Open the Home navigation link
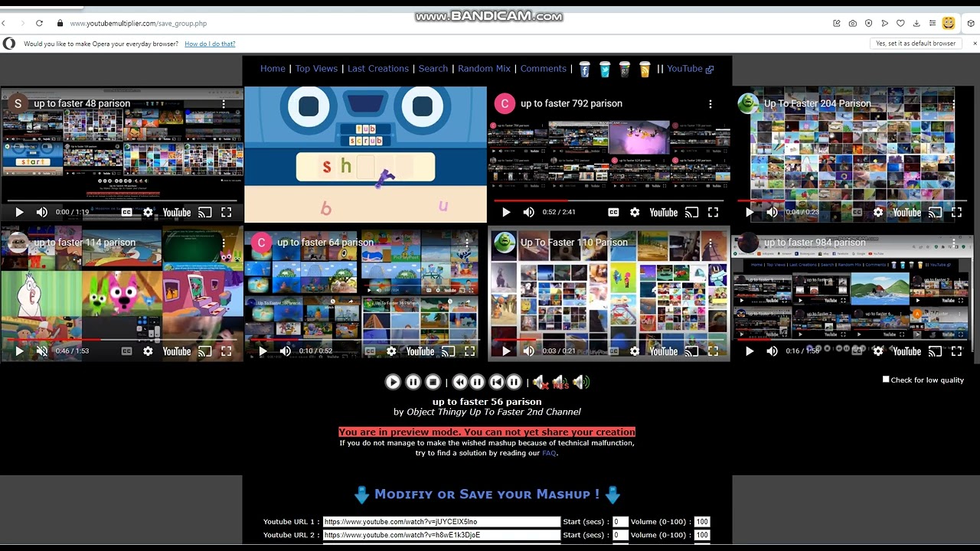 (273, 69)
